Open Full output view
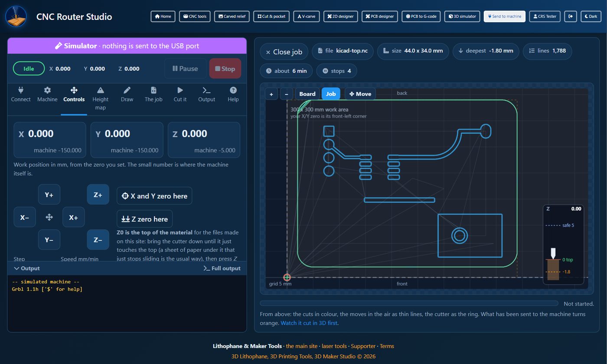 pyautogui.click(x=222, y=268)
